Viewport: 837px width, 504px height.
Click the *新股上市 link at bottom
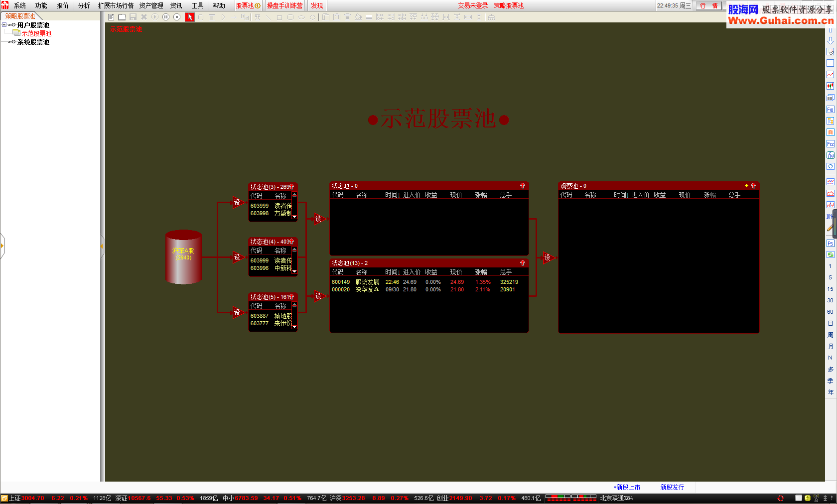pos(627,487)
